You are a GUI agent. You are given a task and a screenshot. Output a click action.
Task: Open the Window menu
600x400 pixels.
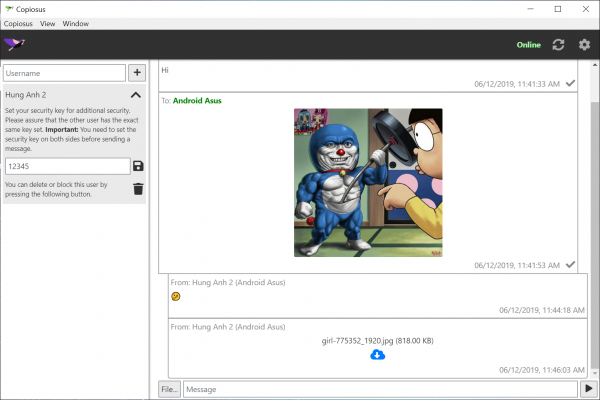(76, 24)
